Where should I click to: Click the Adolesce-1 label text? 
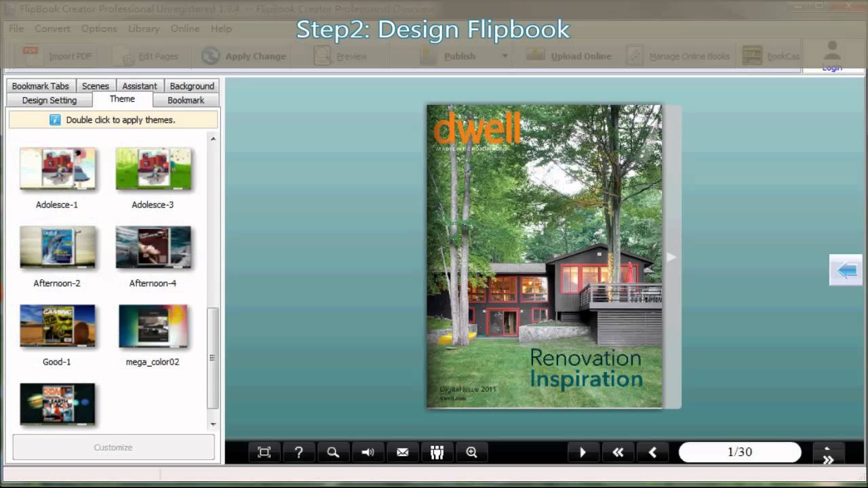point(57,205)
